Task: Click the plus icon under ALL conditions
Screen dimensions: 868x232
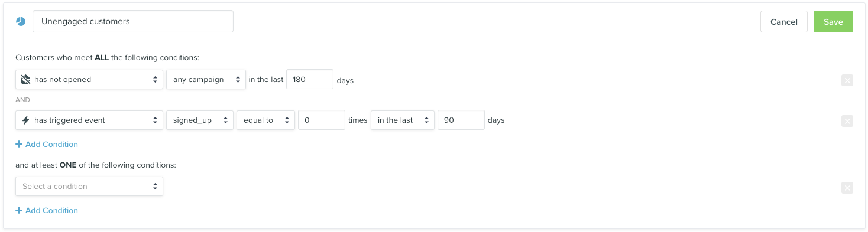Action: (19, 144)
